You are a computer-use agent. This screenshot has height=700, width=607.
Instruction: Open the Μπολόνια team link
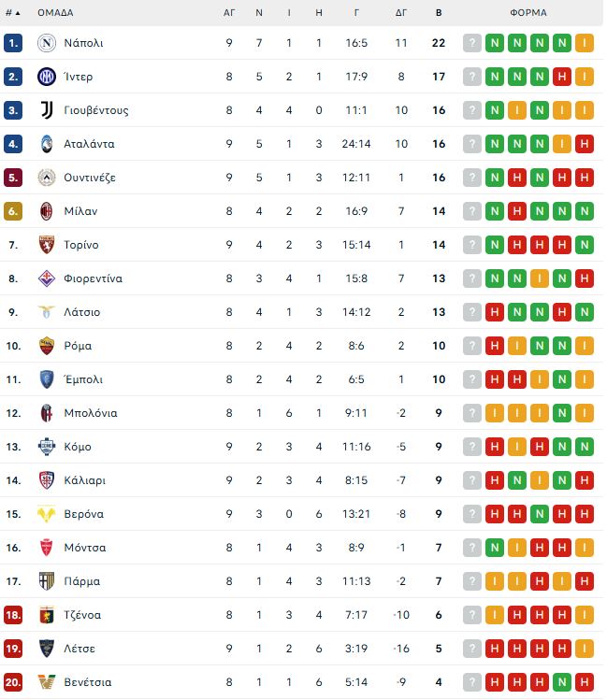click(x=91, y=413)
